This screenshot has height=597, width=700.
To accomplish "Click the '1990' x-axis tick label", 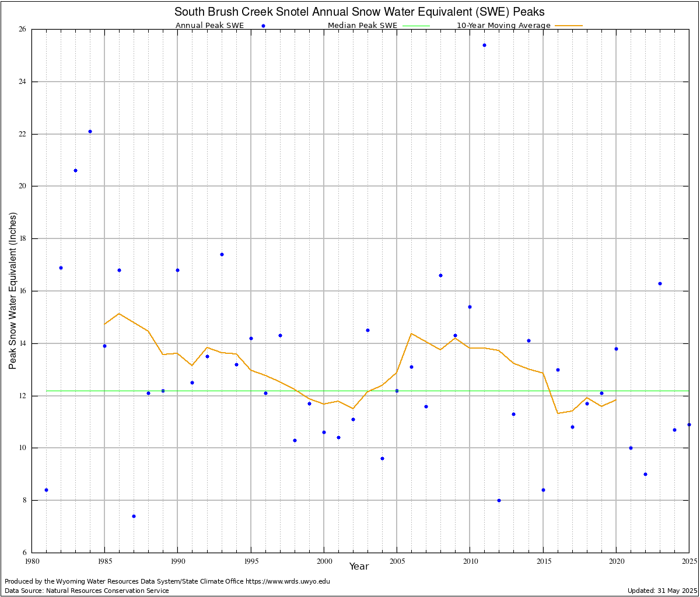I will coord(177,561).
